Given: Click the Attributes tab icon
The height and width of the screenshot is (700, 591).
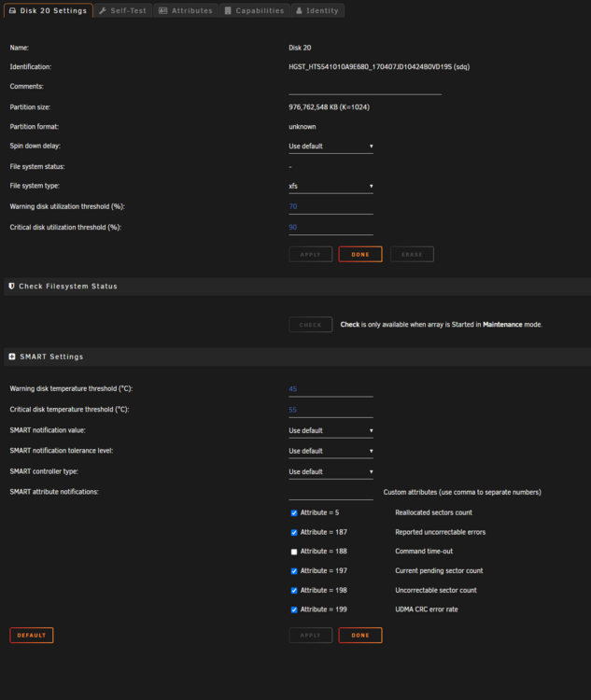Looking at the screenshot, I should (x=163, y=10).
